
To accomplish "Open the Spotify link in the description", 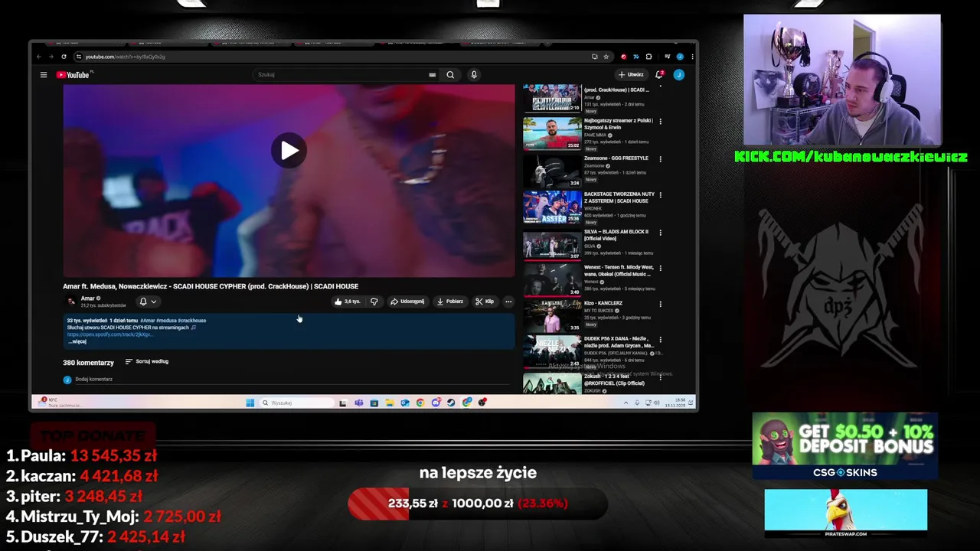I will (109, 334).
